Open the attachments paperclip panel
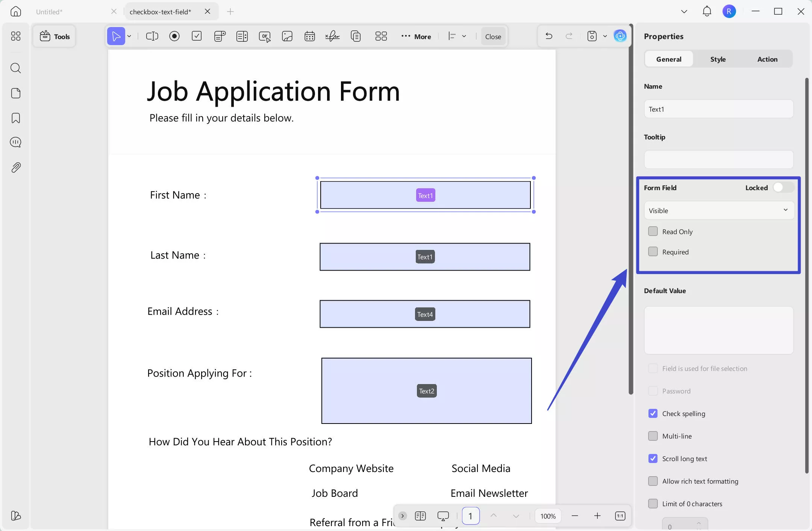Viewport: 812px width, 531px height. tap(15, 167)
